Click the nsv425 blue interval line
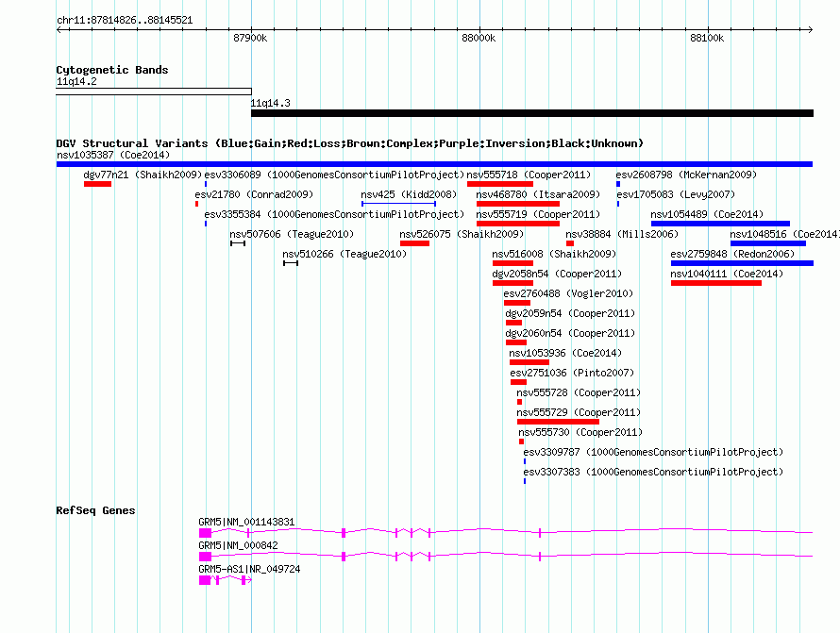The image size is (840, 633). click(398, 204)
